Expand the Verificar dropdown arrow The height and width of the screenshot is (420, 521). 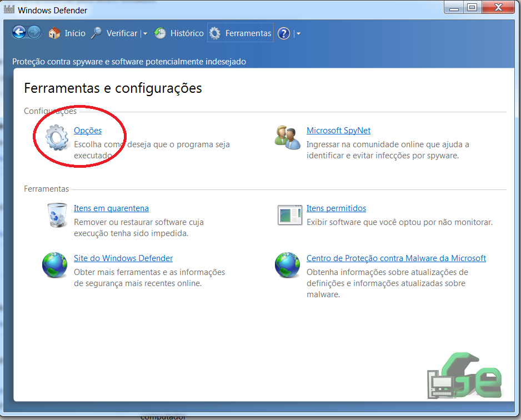tap(145, 33)
